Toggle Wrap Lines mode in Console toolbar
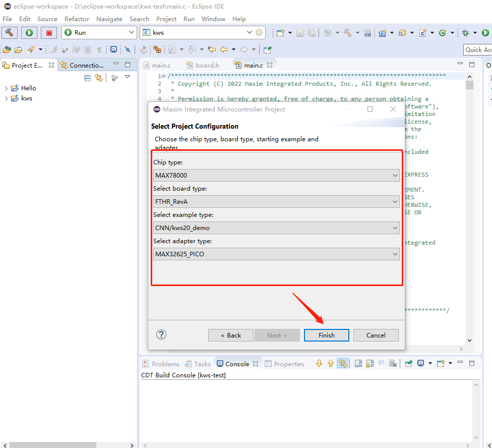The width and height of the screenshot is (492, 448). click(382, 363)
